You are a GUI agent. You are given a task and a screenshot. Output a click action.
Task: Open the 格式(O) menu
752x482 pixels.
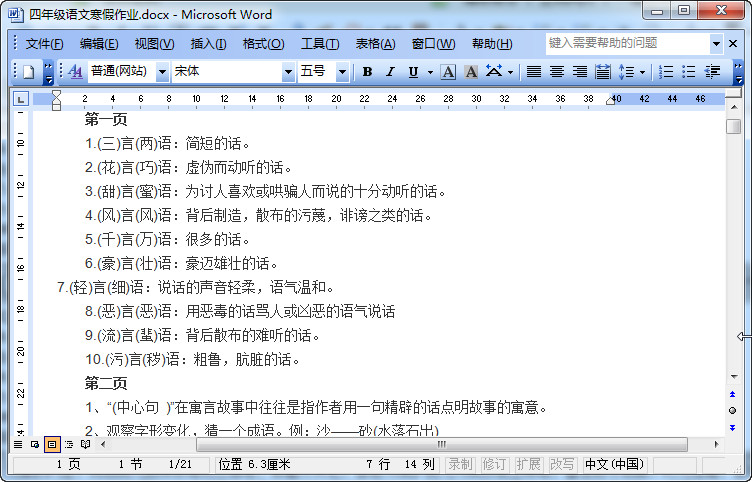pyautogui.click(x=263, y=44)
